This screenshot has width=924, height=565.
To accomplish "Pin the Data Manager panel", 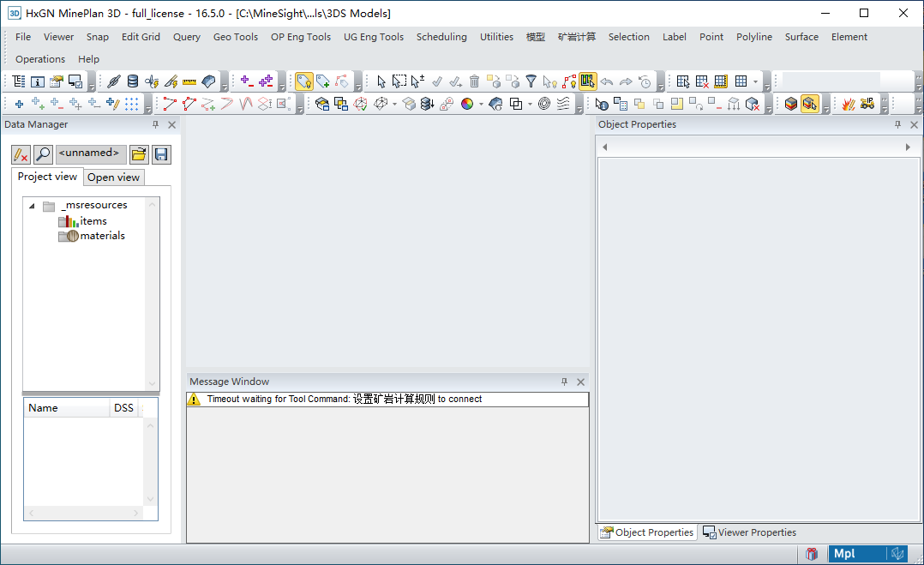I will [x=156, y=124].
